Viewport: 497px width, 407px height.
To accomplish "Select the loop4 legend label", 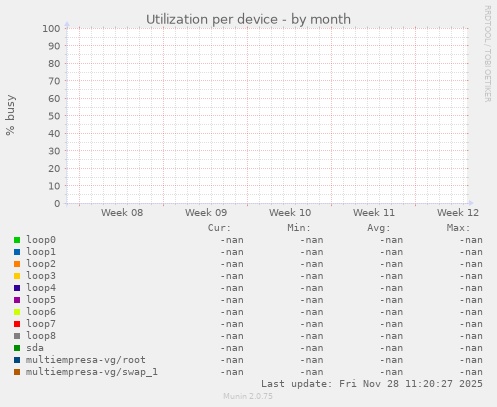I will pos(41,288).
